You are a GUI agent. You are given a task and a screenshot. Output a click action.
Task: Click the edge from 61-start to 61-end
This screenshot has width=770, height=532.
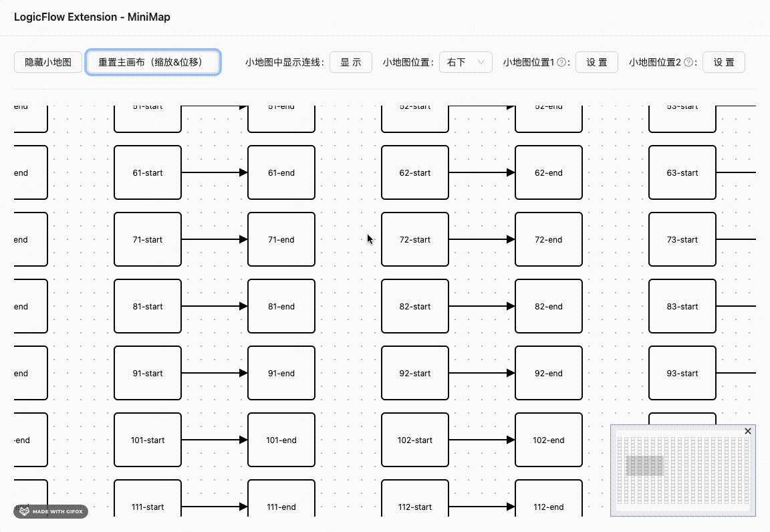215,172
